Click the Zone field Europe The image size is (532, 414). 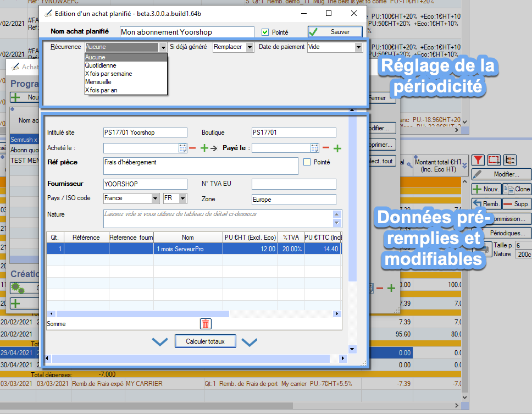pos(294,200)
